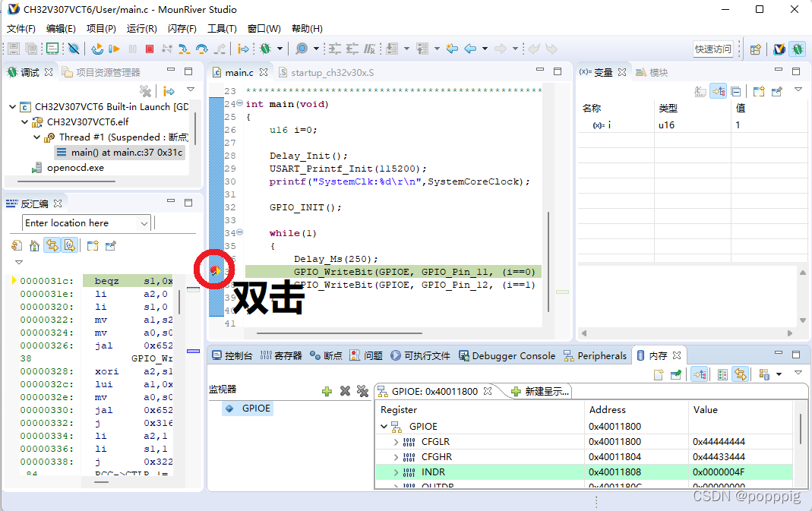Screen dimensions: 812x511
Task: Open the 寄存器 registers tab
Action: (281, 355)
